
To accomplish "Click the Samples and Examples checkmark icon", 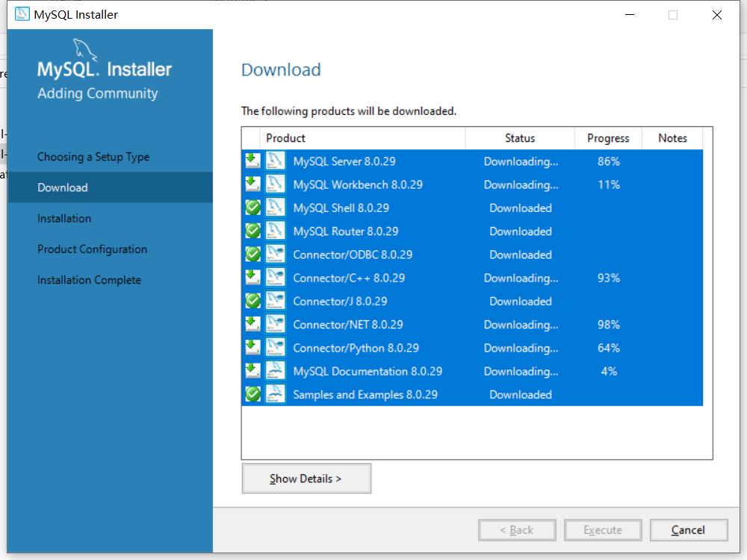I will (253, 394).
